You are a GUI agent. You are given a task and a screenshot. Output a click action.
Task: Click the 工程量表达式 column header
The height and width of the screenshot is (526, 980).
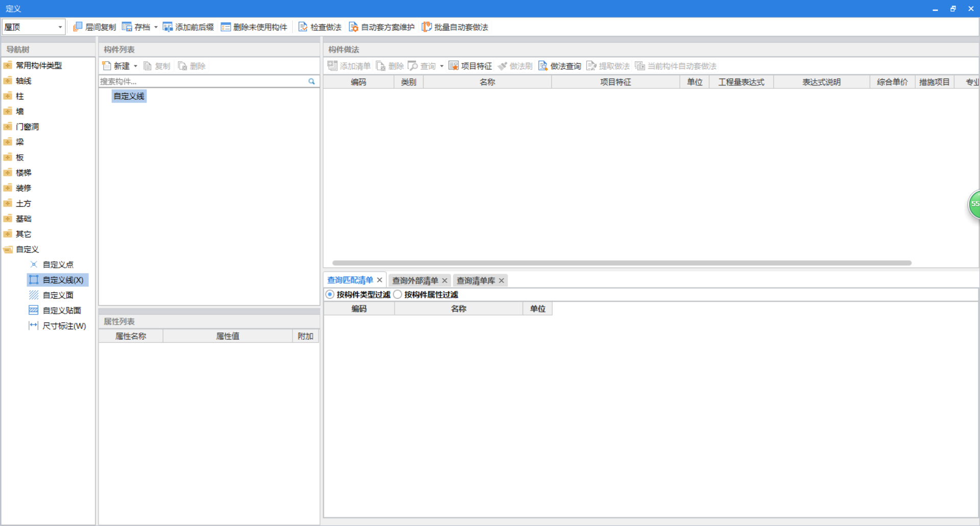pos(742,82)
